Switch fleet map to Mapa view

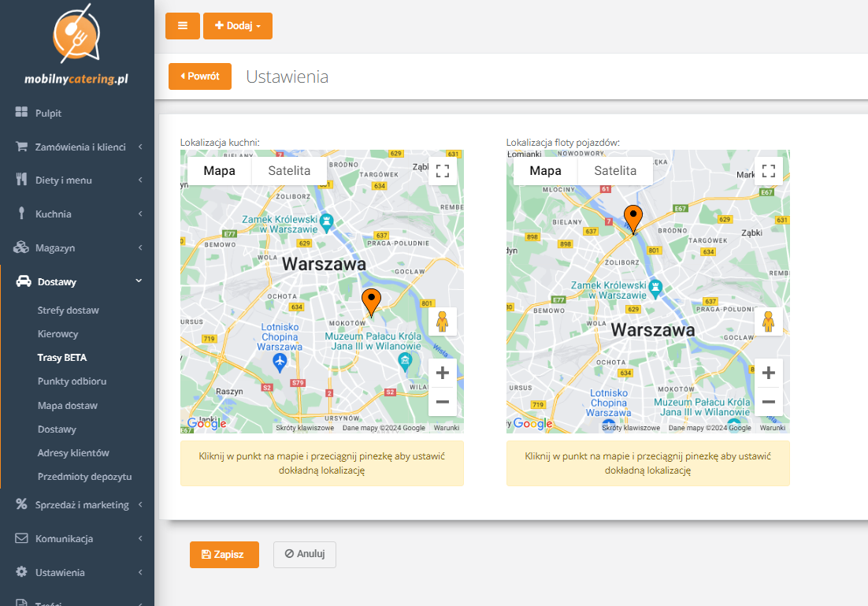pos(545,171)
